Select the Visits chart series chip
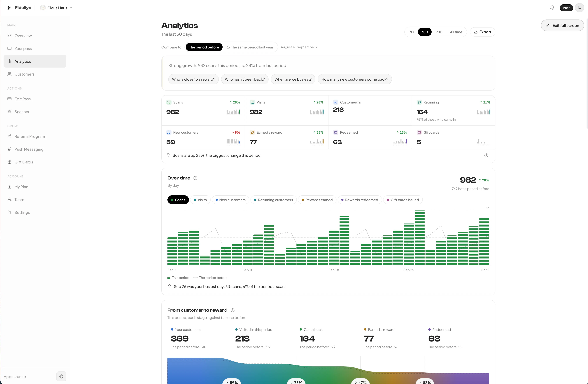 (x=200, y=200)
